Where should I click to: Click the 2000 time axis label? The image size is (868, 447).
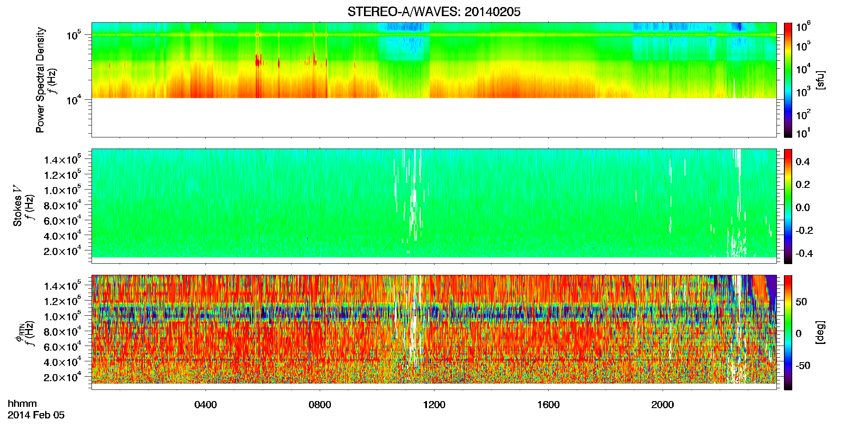click(663, 405)
